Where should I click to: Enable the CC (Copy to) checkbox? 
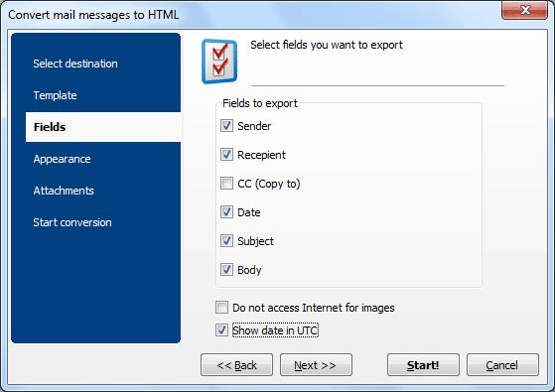226,184
